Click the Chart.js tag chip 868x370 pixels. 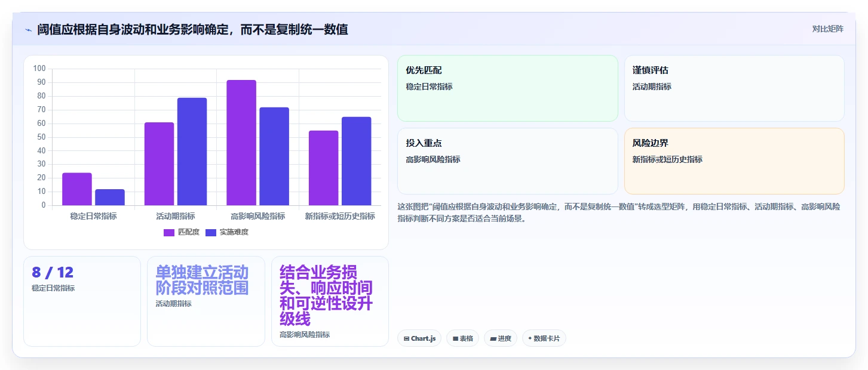(x=419, y=338)
